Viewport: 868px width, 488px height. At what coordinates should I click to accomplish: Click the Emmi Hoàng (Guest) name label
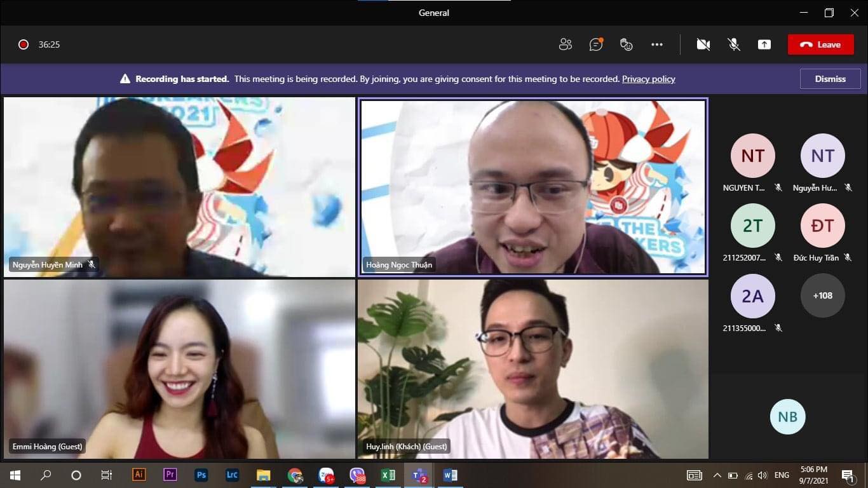47,447
